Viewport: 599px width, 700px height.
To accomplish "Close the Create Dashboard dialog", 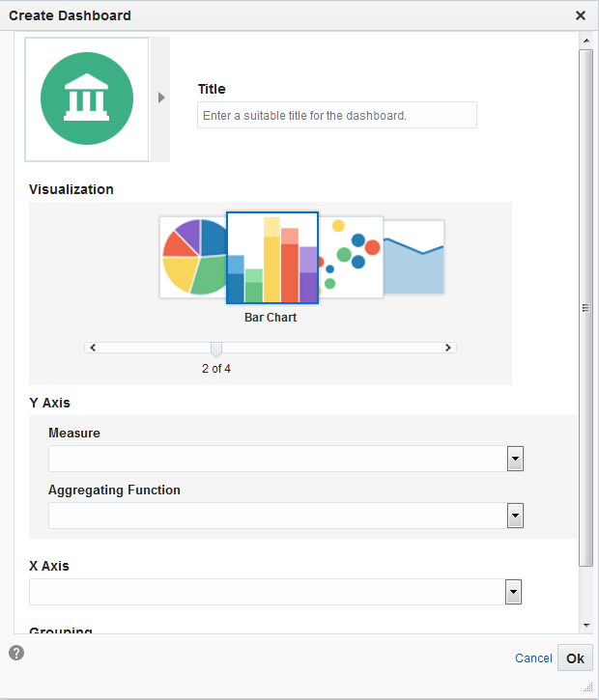I will pos(581,15).
